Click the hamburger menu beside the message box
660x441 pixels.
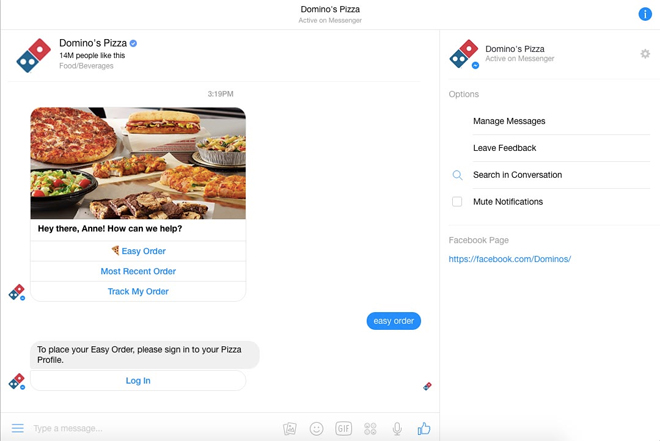[x=18, y=428]
